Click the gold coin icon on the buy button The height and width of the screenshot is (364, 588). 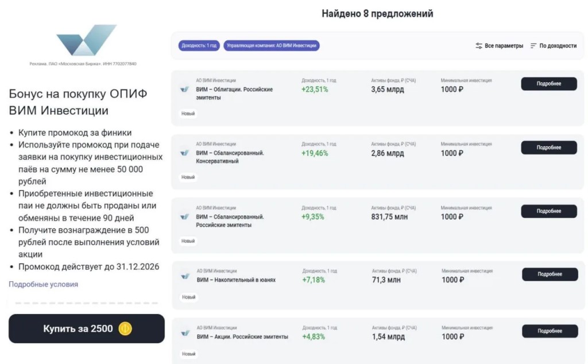pyautogui.click(x=125, y=328)
